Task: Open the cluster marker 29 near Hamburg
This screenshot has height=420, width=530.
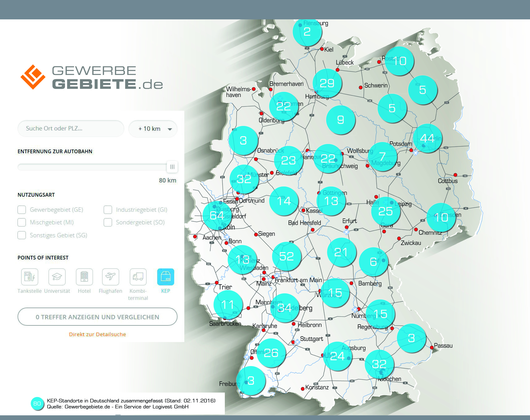Action: 327,83
